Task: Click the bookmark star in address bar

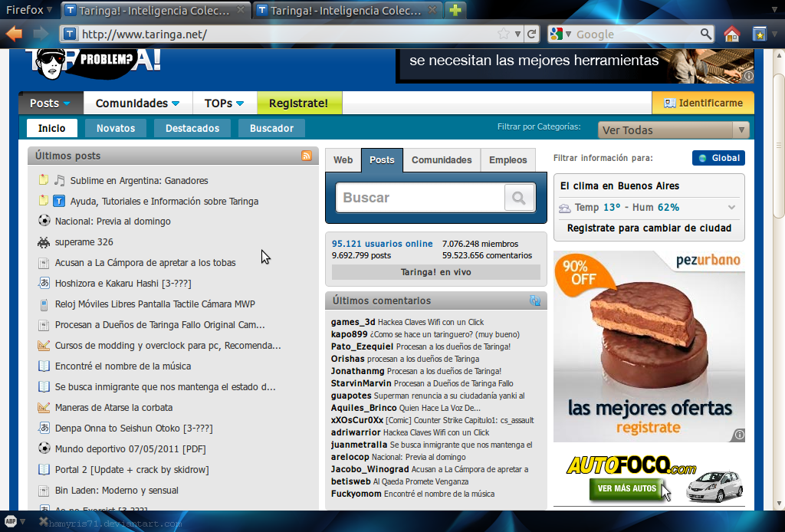Action: (504, 34)
